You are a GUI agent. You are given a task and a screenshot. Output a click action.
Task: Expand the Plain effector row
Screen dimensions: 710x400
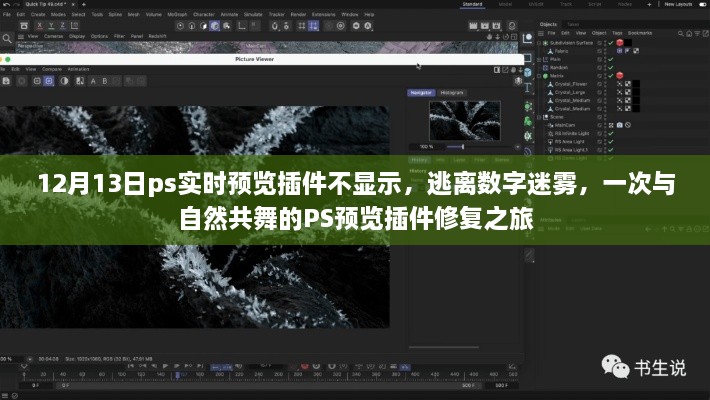click(x=539, y=59)
